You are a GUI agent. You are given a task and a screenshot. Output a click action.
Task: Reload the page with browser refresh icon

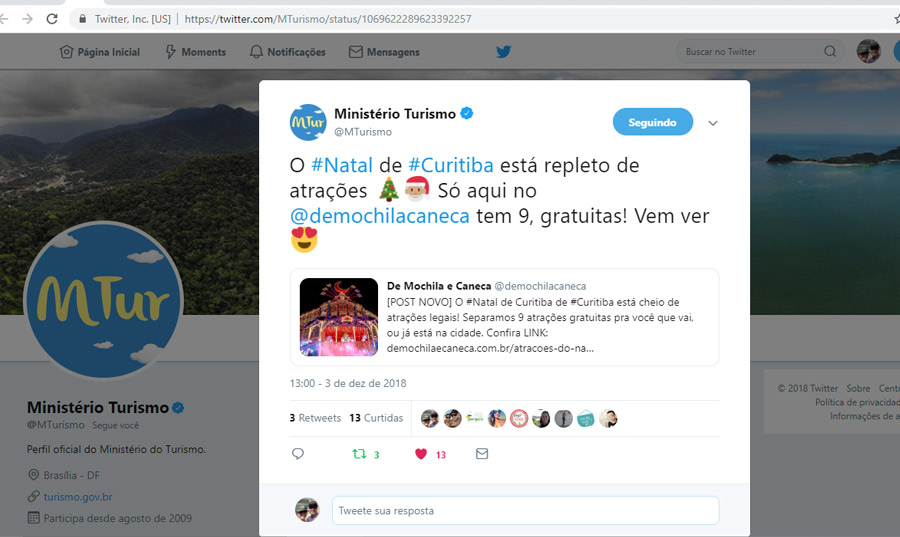52,19
